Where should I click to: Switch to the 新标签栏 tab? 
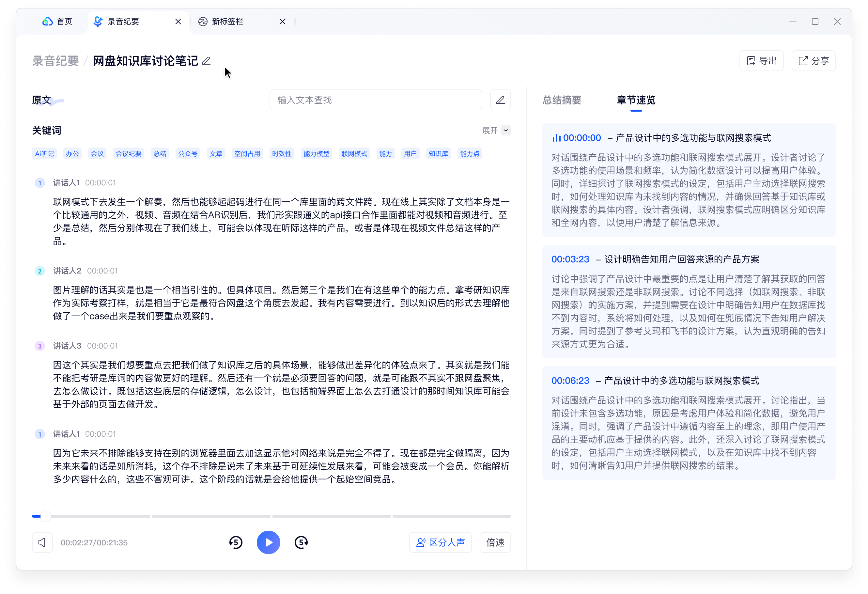click(228, 22)
